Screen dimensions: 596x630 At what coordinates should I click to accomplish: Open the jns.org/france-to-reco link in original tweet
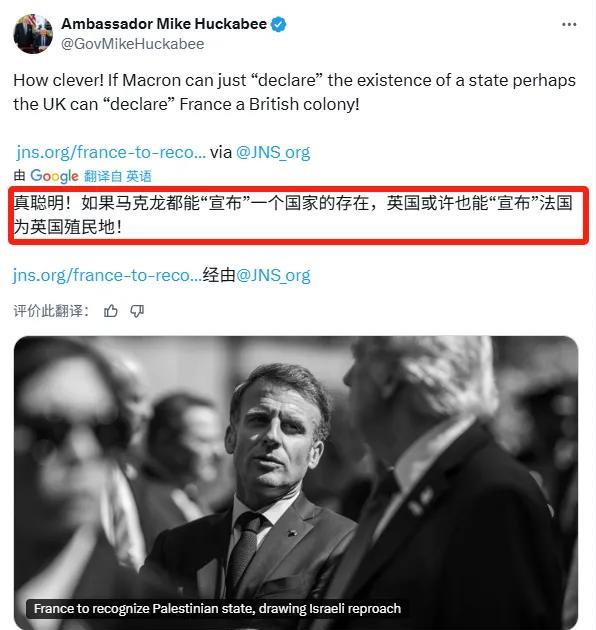tap(111, 152)
